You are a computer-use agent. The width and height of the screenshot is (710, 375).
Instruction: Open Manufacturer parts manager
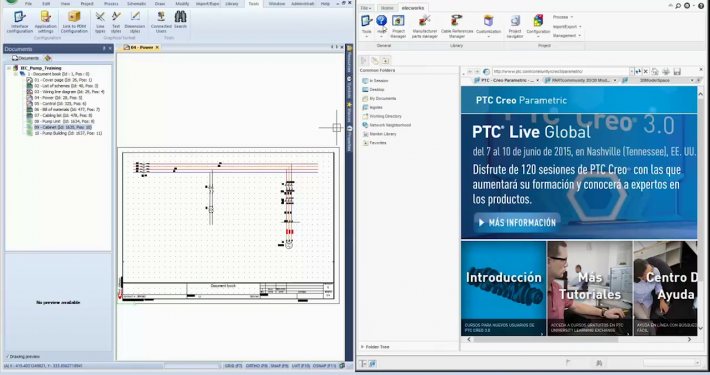coord(424,26)
